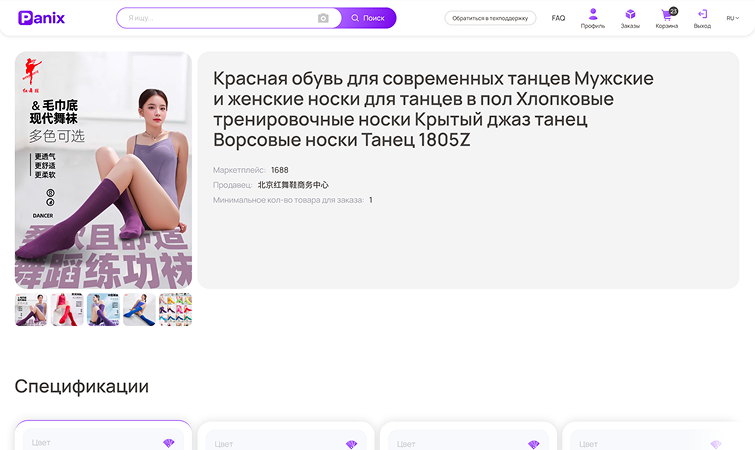Click the main product image of purple socks

(103, 170)
